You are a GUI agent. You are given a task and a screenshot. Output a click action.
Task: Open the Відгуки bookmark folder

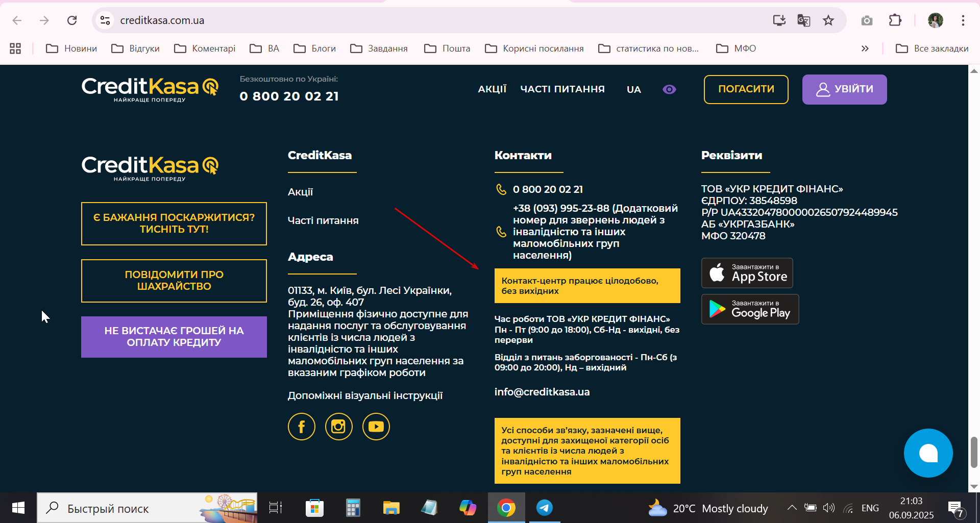[136, 48]
